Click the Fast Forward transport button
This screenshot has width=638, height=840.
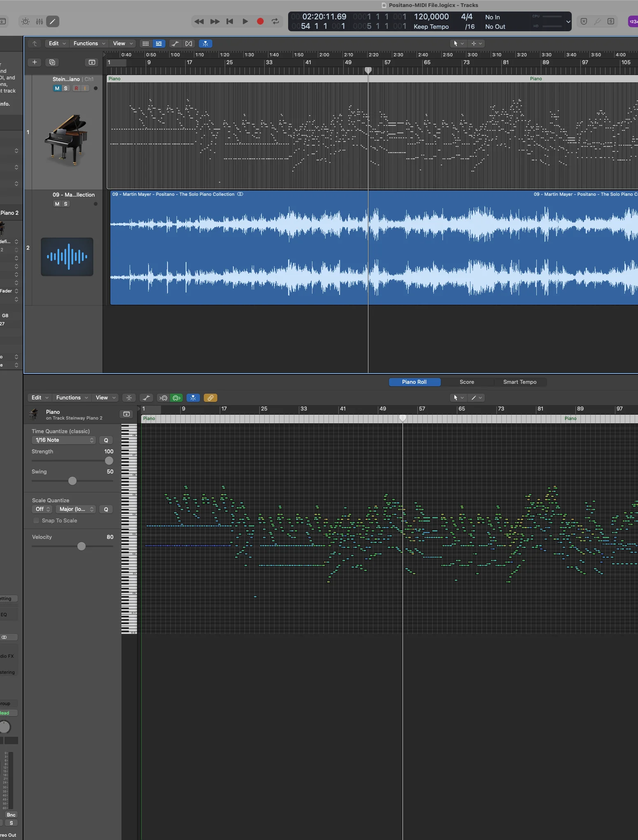coord(215,21)
